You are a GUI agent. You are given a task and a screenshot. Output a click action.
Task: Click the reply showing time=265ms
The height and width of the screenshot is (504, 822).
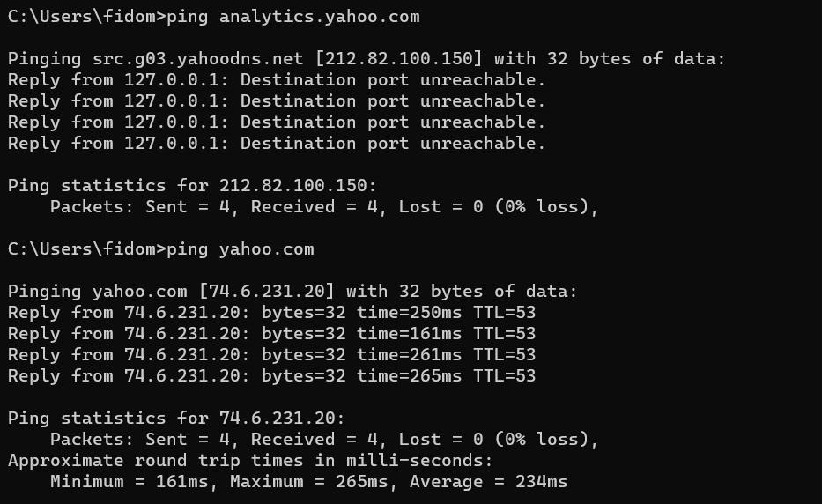point(271,376)
